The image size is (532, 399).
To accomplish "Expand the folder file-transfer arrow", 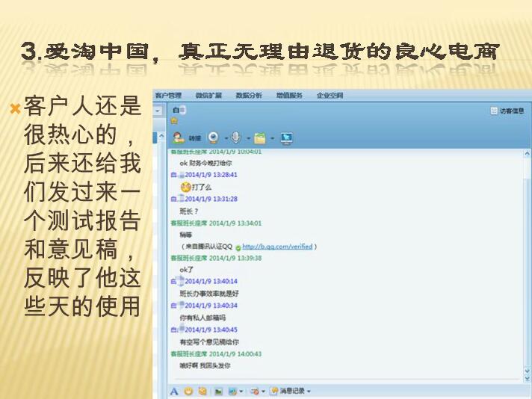I will pos(273,138).
